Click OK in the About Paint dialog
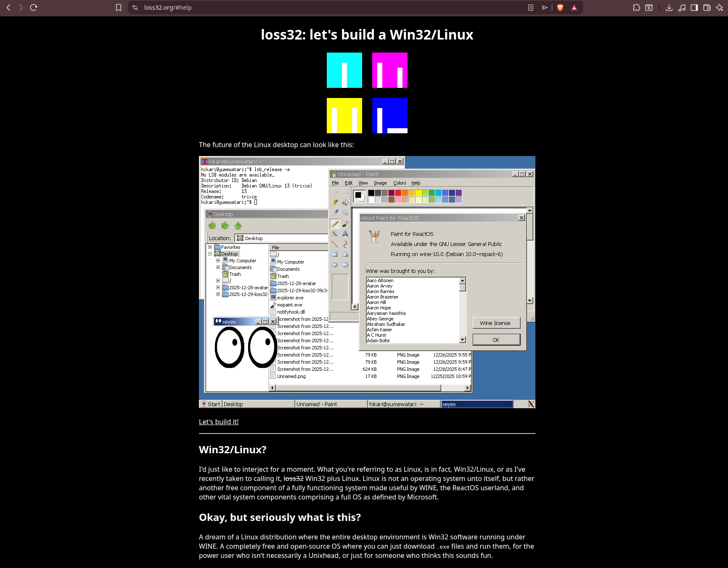The height and width of the screenshot is (568, 728). click(496, 340)
